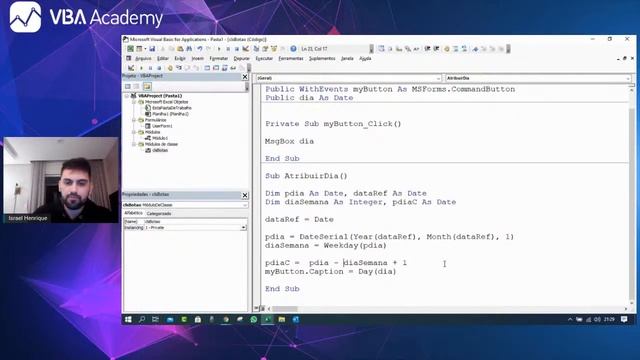Open WhatsApp from the taskbar
This screenshot has height=360, width=640.
click(253, 320)
